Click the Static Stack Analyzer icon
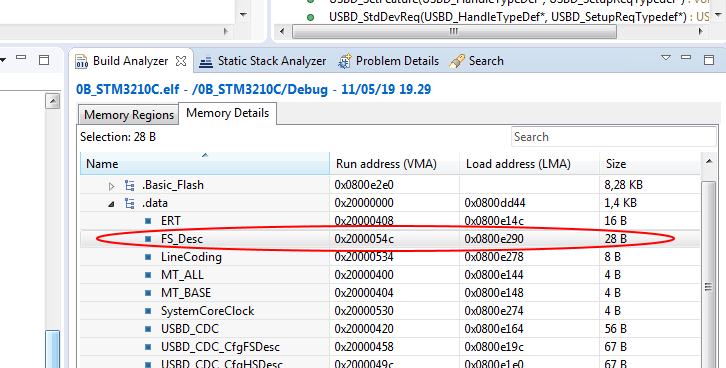The width and height of the screenshot is (726, 368). tap(206, 62)
